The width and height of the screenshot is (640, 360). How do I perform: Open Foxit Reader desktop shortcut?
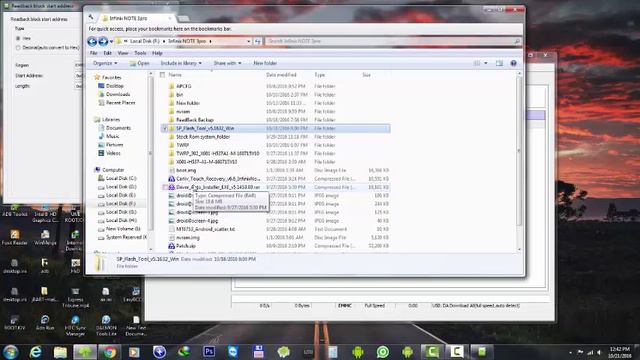tap(15, 238)
